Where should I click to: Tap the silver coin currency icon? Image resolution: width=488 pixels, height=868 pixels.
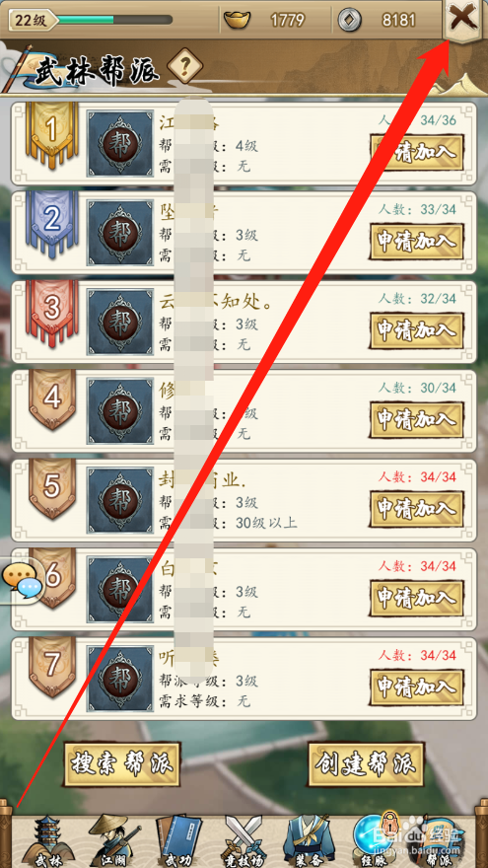point(350,21)
